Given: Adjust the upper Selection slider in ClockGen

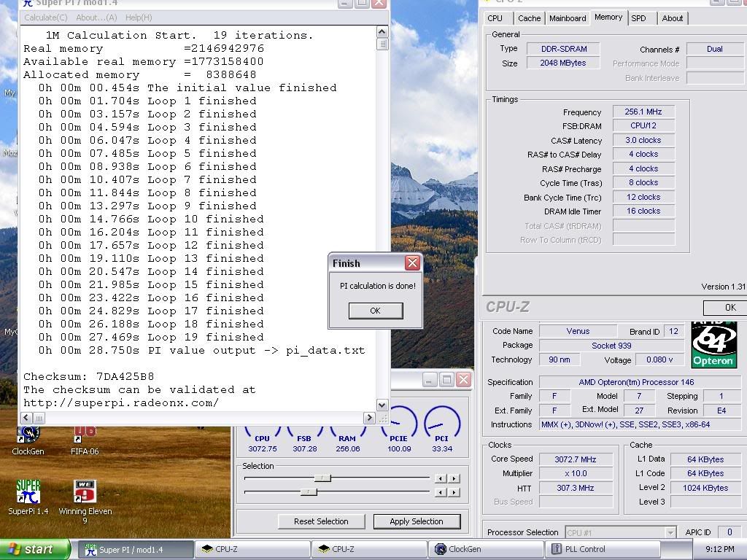Looking at the screenshot, I should coord(322,478).
